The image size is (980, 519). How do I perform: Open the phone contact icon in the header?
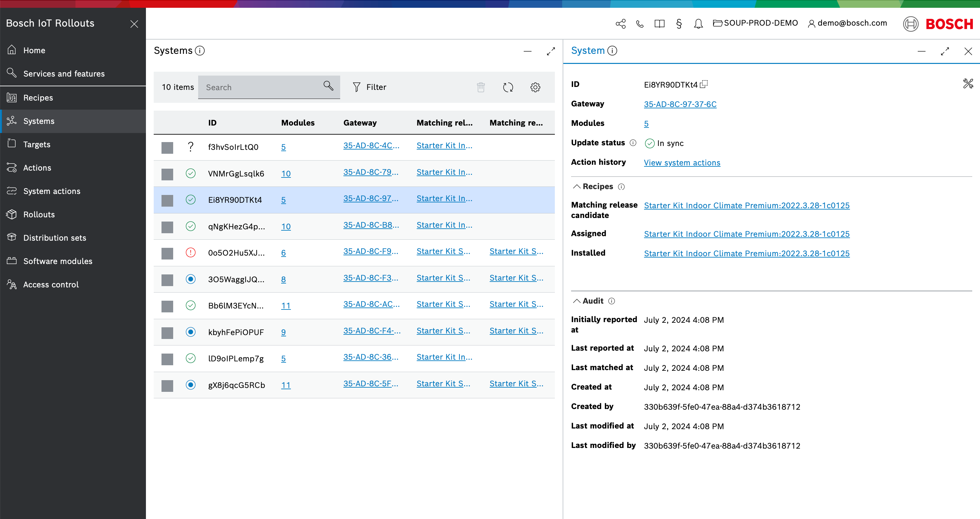pos(640,24)
